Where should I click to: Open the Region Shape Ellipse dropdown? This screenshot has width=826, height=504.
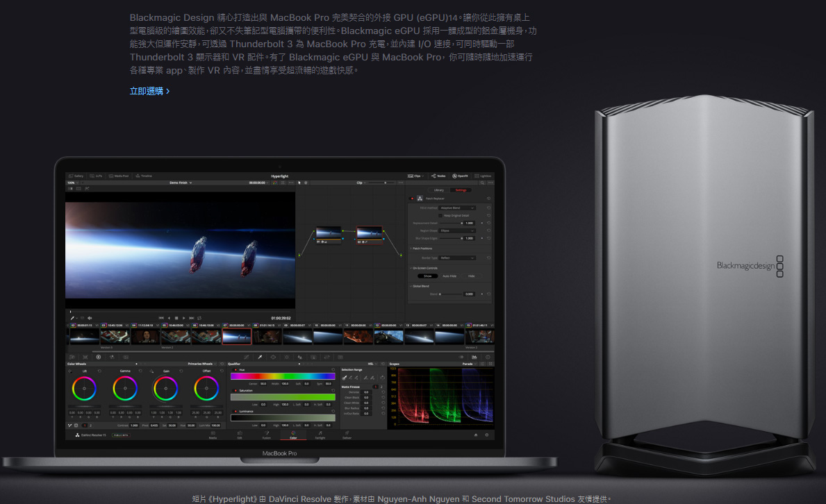tap(456, 230)
